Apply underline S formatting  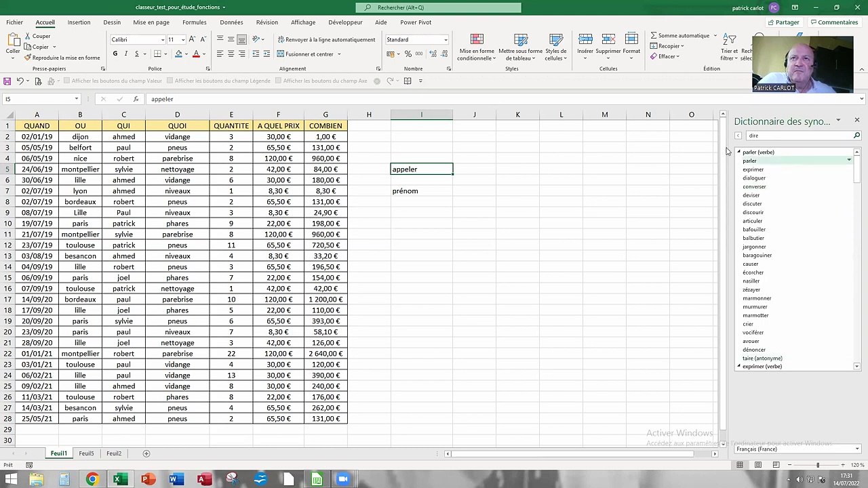pyautogui.click(x=136, y=54)
